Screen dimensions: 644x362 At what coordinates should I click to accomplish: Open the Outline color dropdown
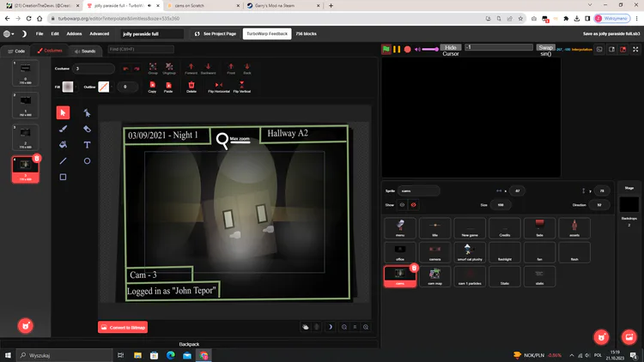pos(112,87)
